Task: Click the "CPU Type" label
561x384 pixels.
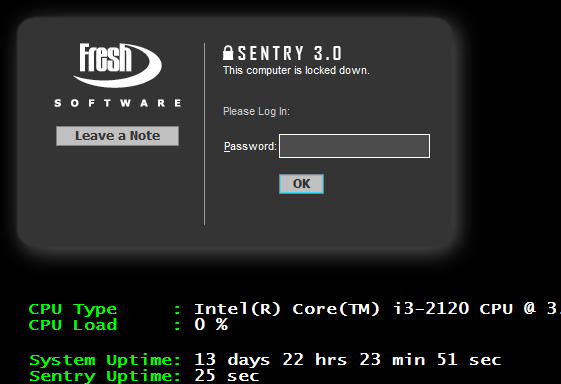Action: 73,309
